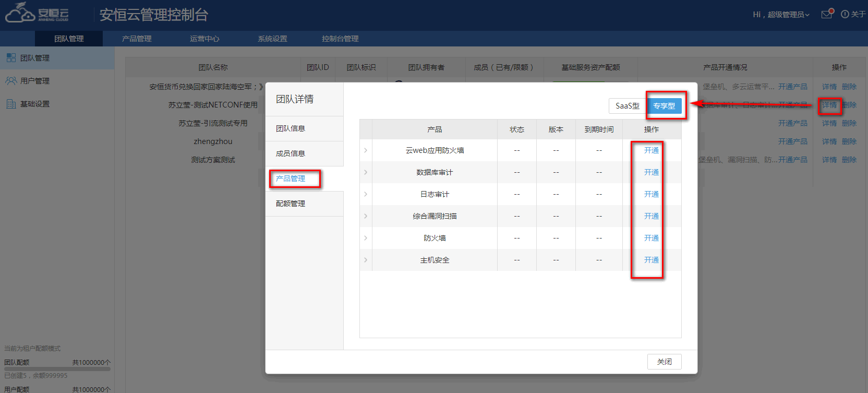Open 详情 for 测试方案测试 team
The height and width of the screenshot is (393, 868).
tap(829, 160)
